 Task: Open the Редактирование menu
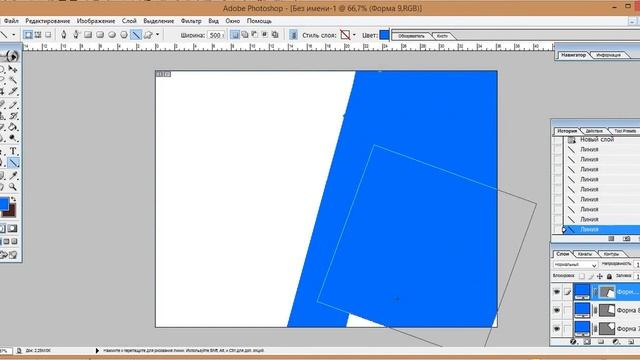click(x=47, y=21)
